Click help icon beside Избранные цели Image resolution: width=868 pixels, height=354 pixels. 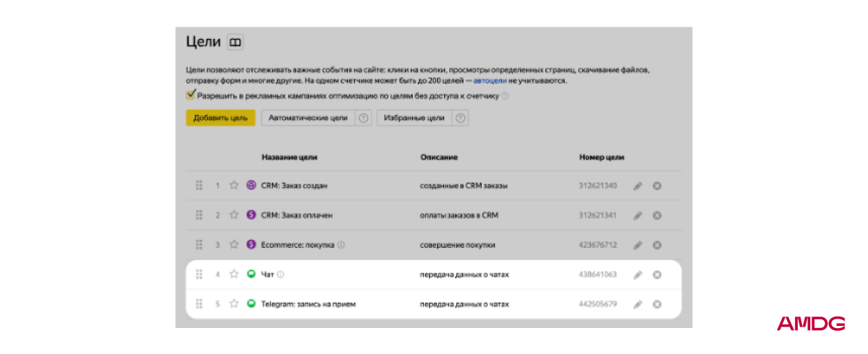coord(459,118)
